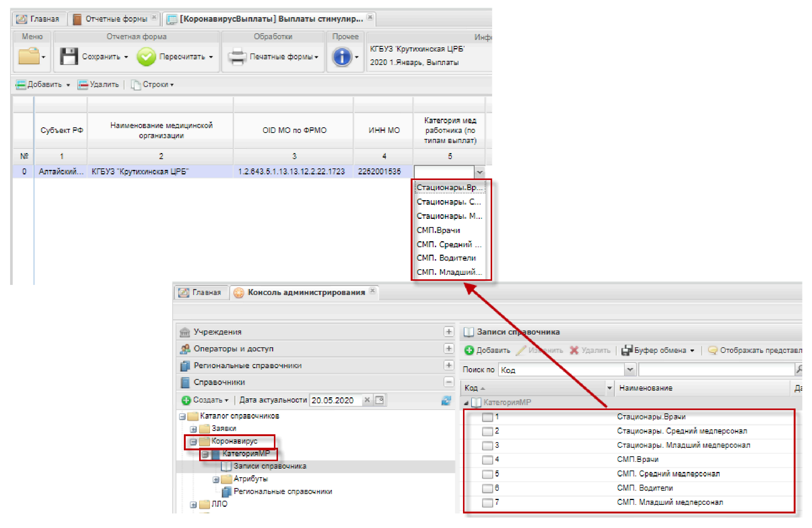
Task: Click the green checkmark Пересчитать icon
Action: [x=146, y=57]
